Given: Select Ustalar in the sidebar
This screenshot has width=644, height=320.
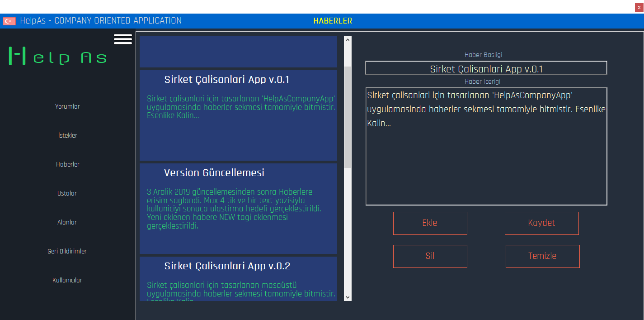Looking at the screenshot, I should click(x=67, y=193).
